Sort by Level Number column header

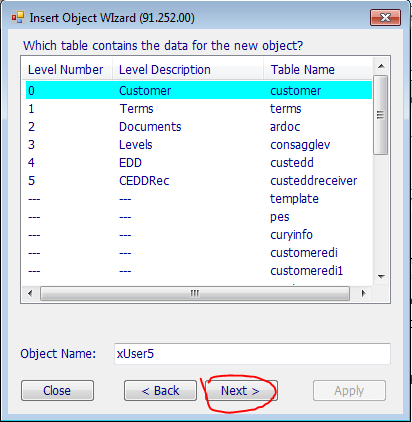tap(67, 69)
